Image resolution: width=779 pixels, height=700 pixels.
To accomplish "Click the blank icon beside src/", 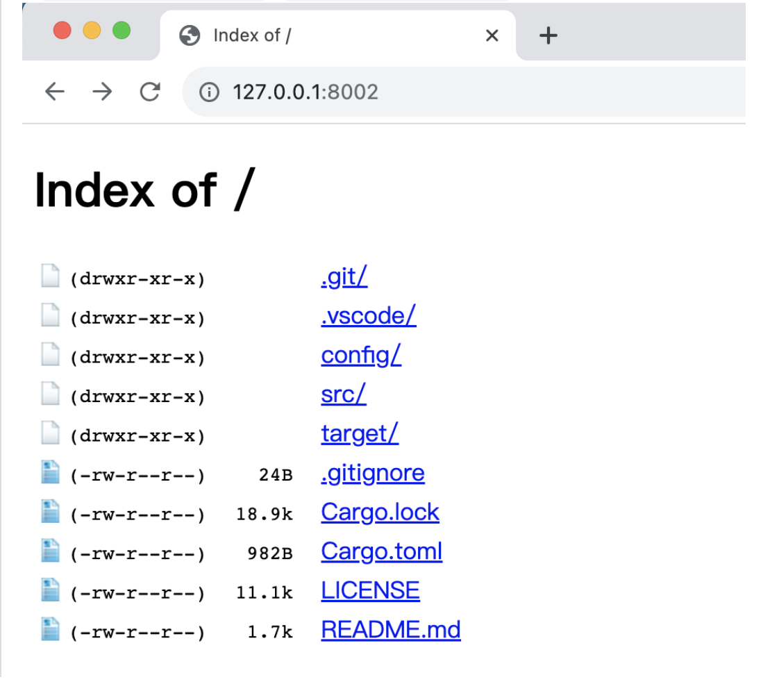I will click(x=50, y=394).
